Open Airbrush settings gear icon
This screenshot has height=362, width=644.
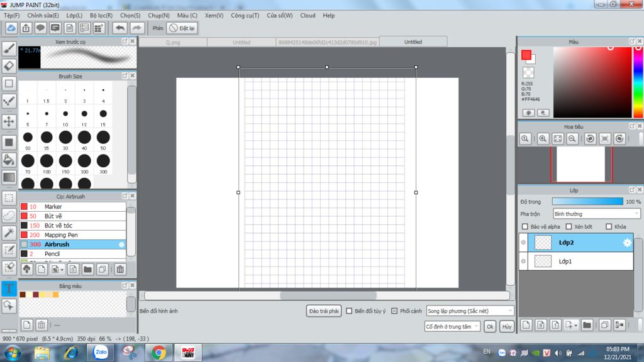click(x=121, y=244)
